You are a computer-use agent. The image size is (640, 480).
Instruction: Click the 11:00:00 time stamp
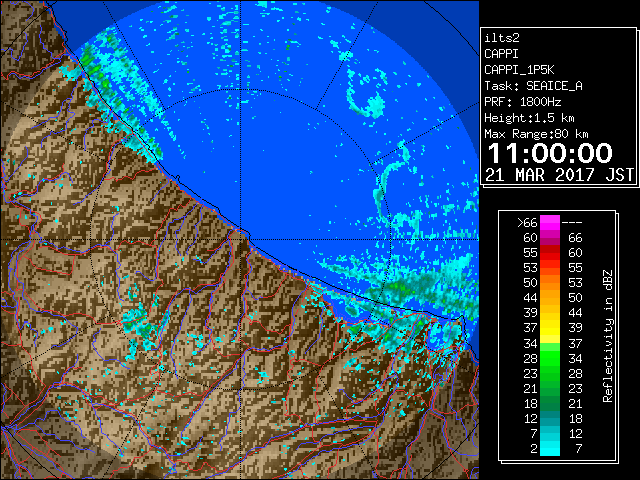pos(550,153)
